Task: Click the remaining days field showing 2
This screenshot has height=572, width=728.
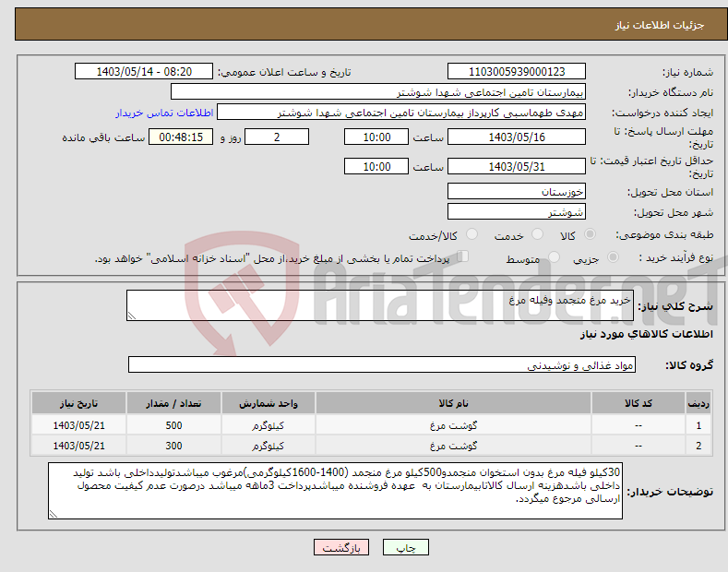Action: pyautogui.click(x=277, y=137)
